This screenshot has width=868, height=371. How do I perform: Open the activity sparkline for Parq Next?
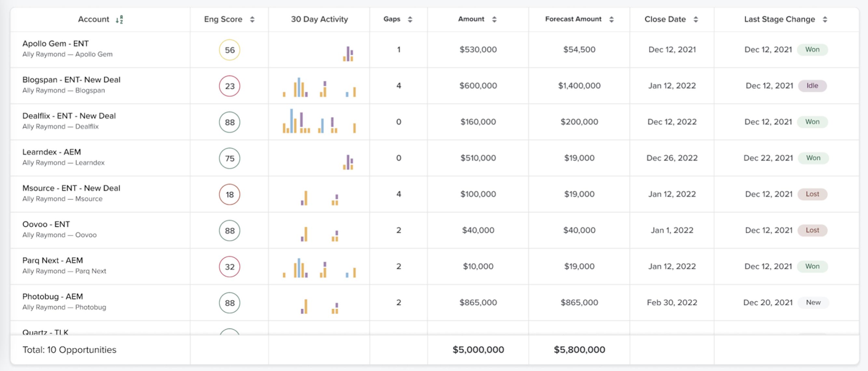coord(319,267)
